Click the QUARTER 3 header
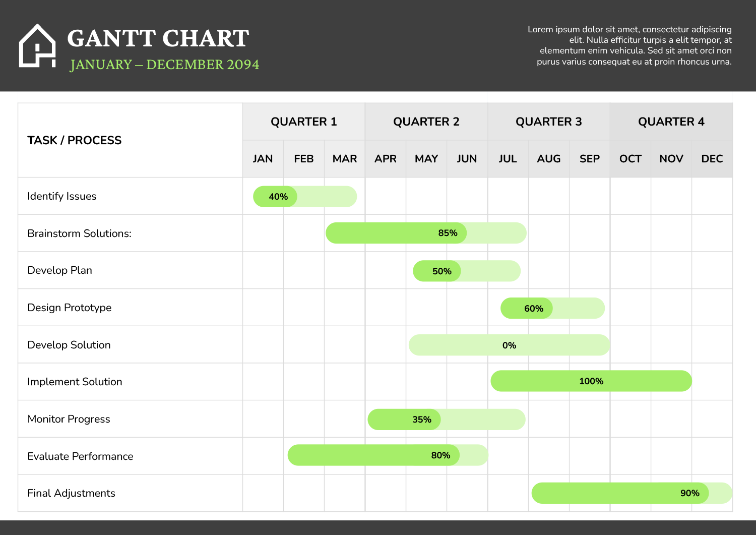This screenshot has width=756, height=535. point(549,122)
